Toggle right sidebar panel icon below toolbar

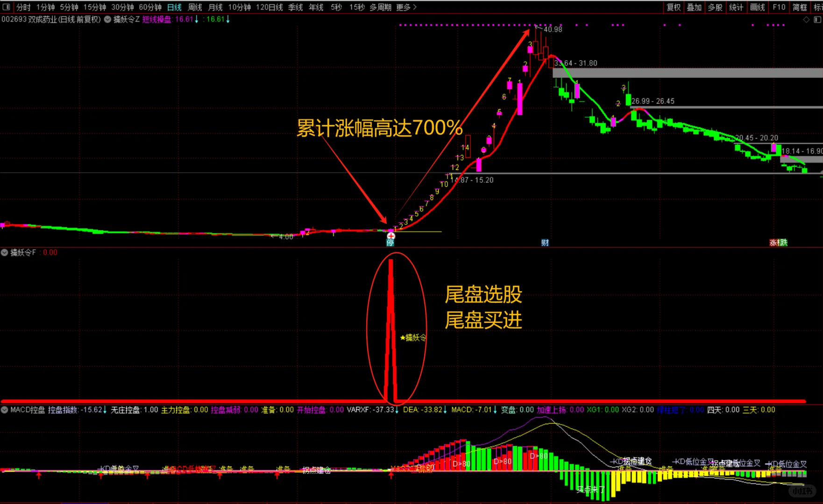click(817, 20)
